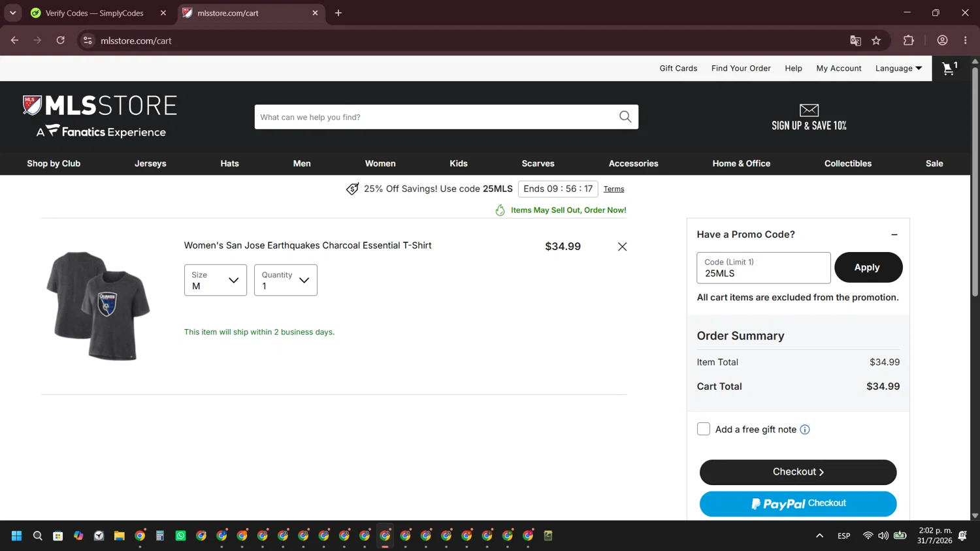Click the promo code input field

(764, 268)
